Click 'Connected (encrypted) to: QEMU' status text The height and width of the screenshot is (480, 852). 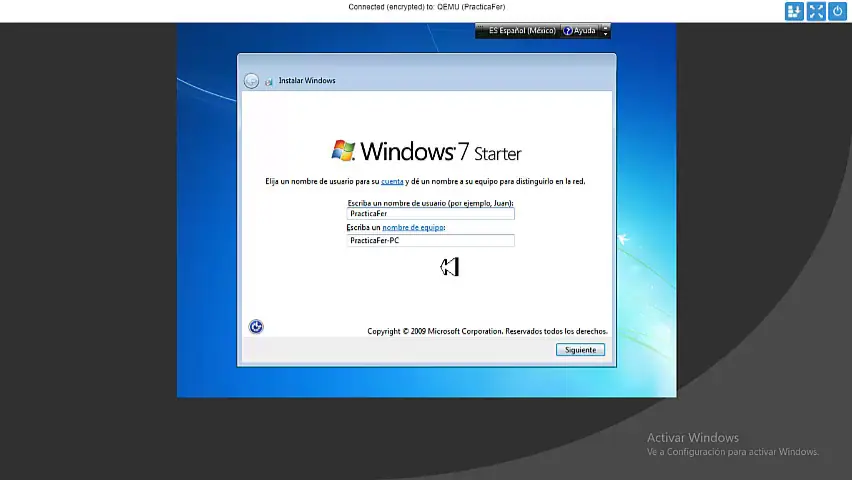coord(427,7)
